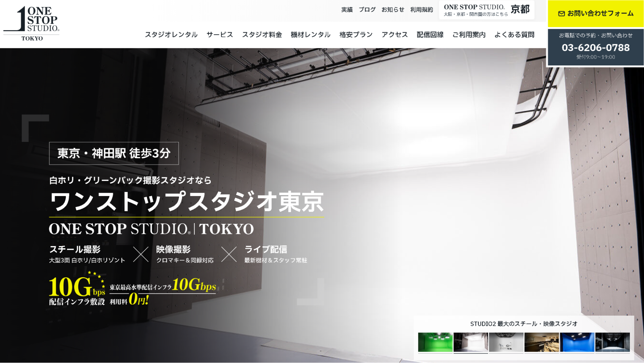Click the 10Gbps 配信インフラ敷設 badge

pyautogui.click(x=77, y=289)
